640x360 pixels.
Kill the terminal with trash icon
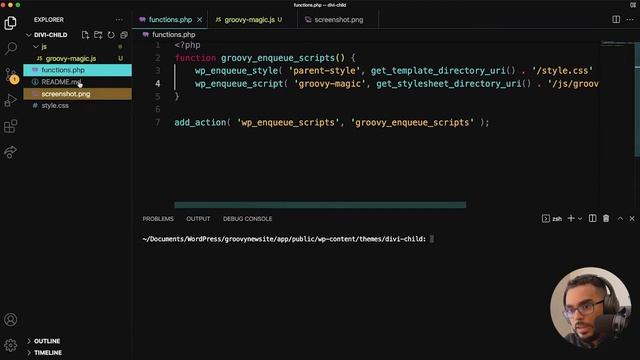click(x=606, y=219)
